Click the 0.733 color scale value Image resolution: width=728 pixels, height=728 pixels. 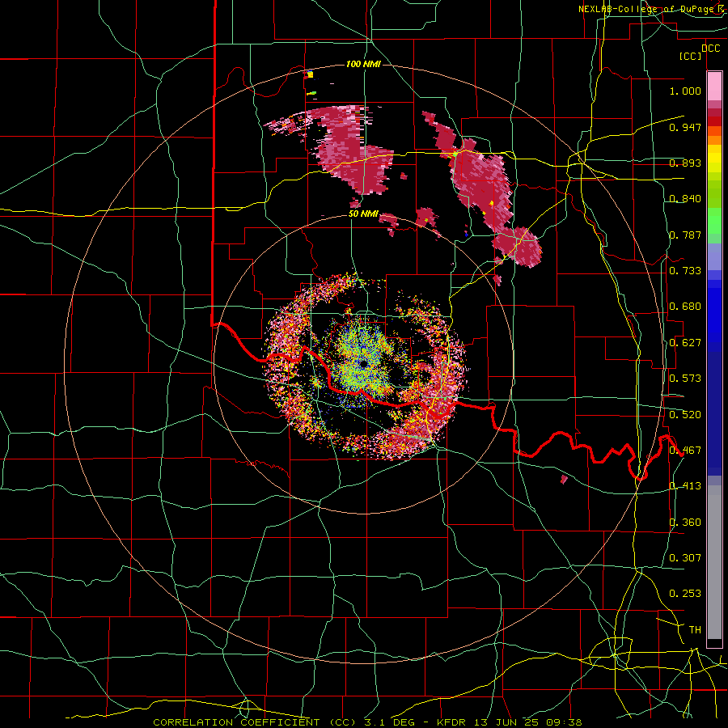tap(685, 271)
